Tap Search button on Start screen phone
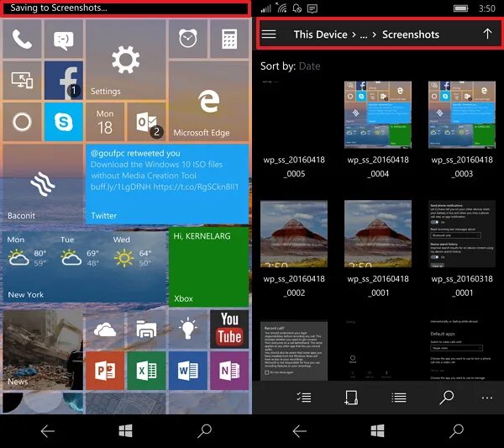 [204, 431]
